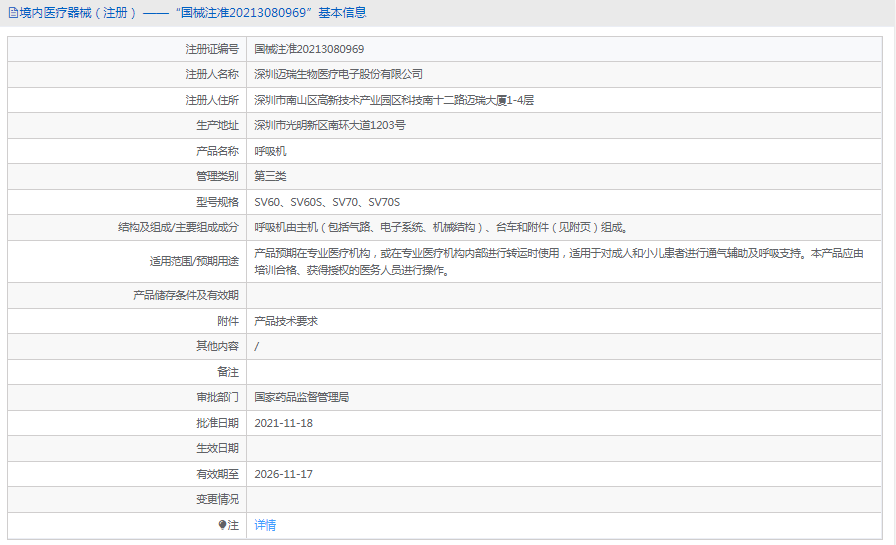Viewport: 896px width, 545px height.
Task: Click the registrant address value 深圳市南山区高新技术产业园区
Action: tap(394, 100)
